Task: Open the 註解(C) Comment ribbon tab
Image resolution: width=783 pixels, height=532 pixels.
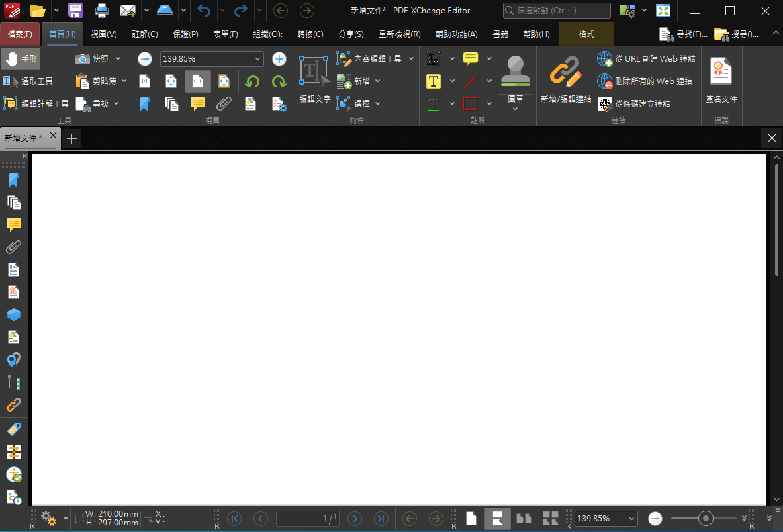Action: coord(145,34)
